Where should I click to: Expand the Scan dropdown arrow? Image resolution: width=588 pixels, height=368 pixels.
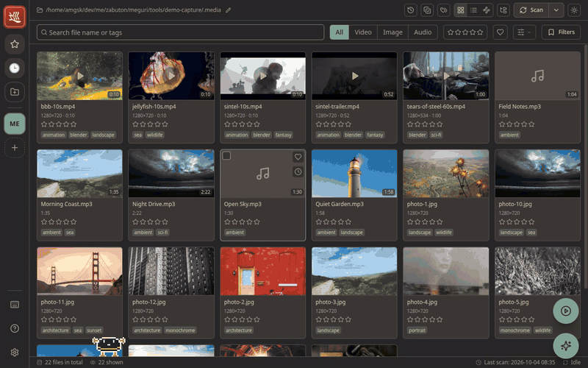pos(556,10)
